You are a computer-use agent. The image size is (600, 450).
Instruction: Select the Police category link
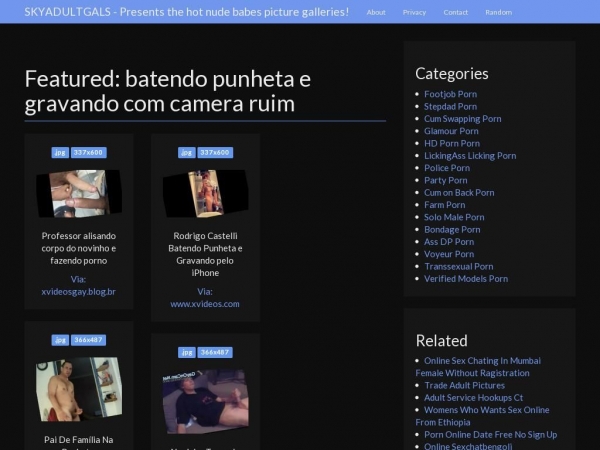tap(447, 168)
